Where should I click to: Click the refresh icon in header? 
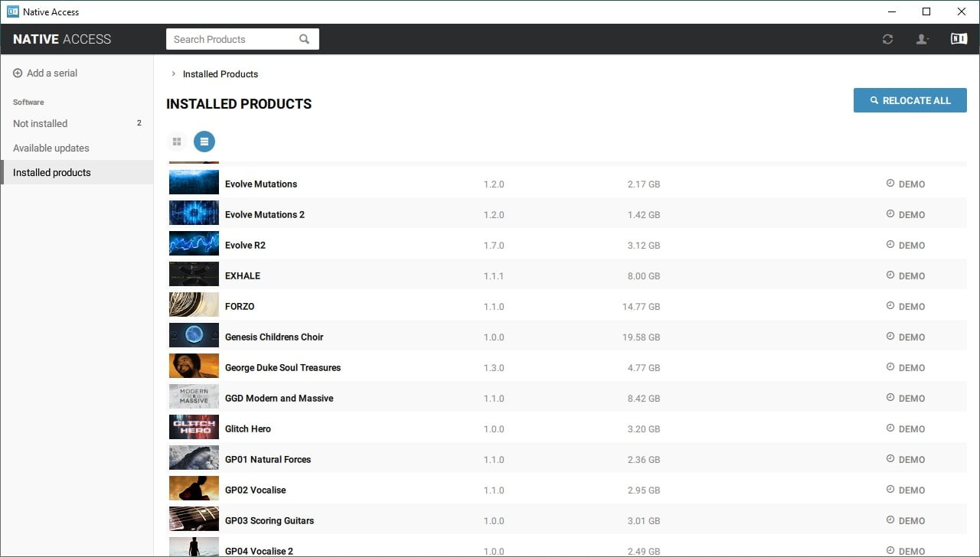[x=887, y=39]
